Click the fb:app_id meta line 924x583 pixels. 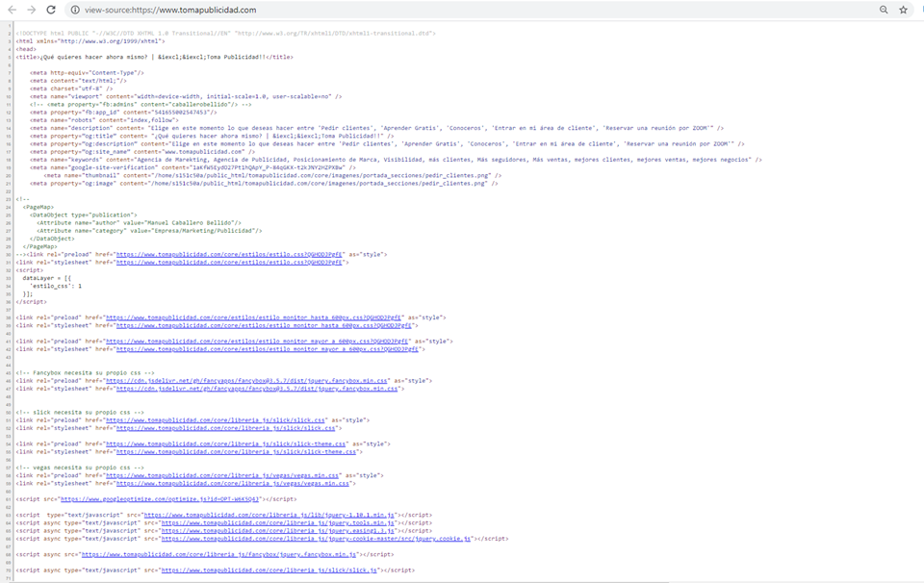pos(123,113)
